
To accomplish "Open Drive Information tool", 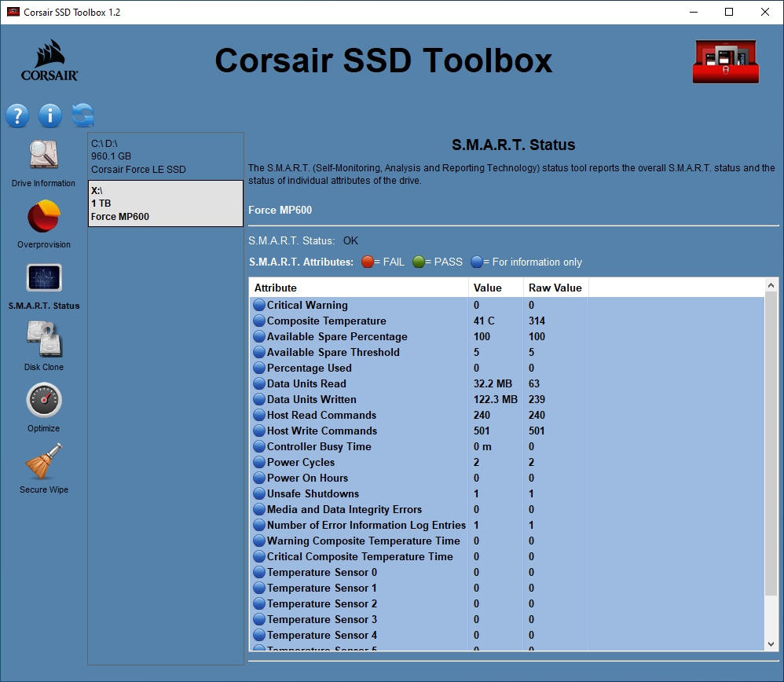I will (43, 163).
